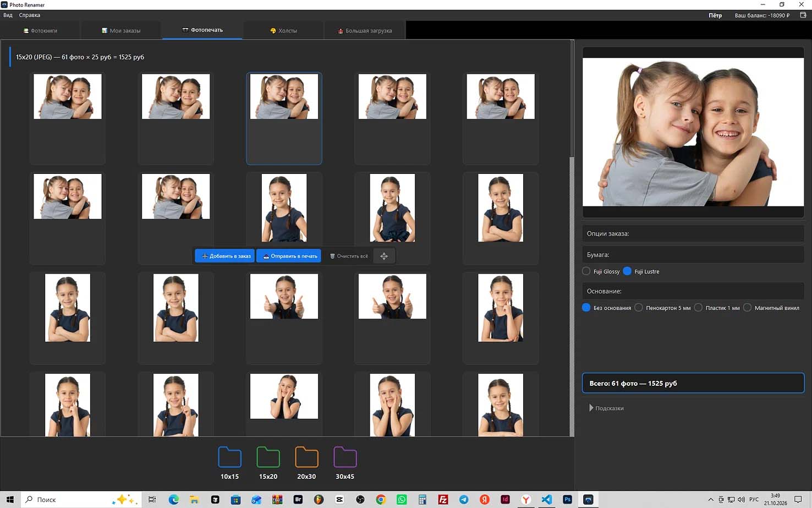
Task: Open the 'Вид' menu
Action: (x=8, y=15)
